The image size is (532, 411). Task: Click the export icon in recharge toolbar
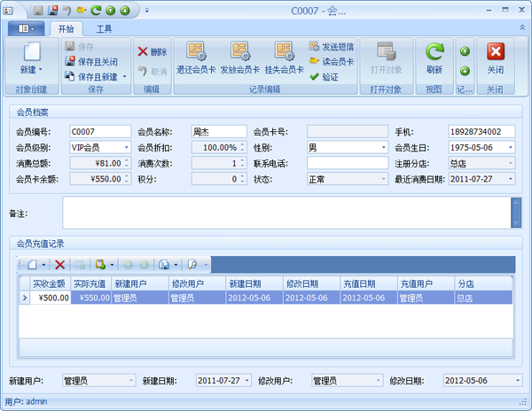click(100, 265)
